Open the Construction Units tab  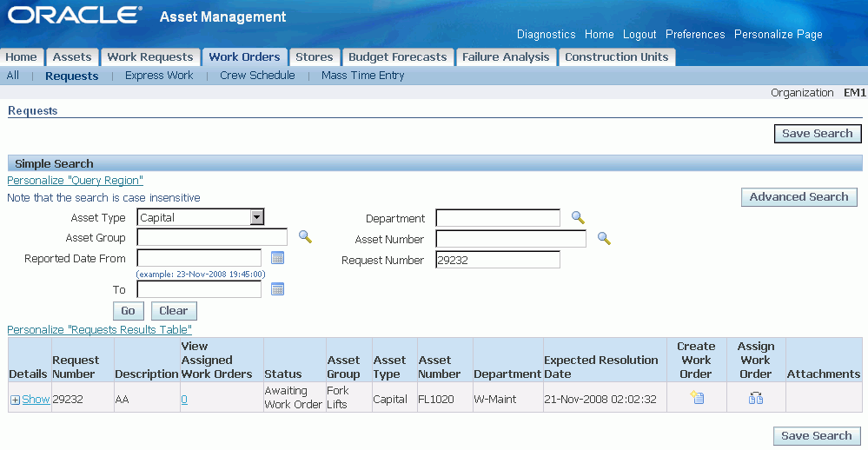coord(617,57)
